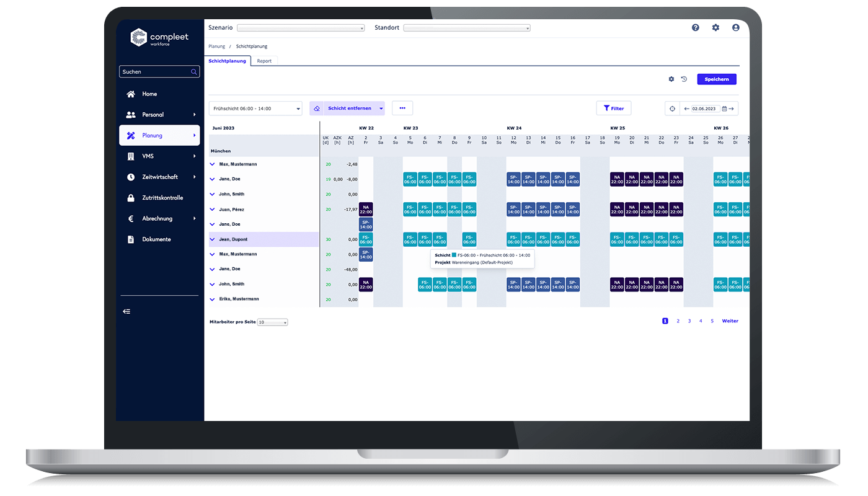Click the magnifier icon in the Suchen field
Image resolution: width=868 pixels, height=496 pixels.
194,71
